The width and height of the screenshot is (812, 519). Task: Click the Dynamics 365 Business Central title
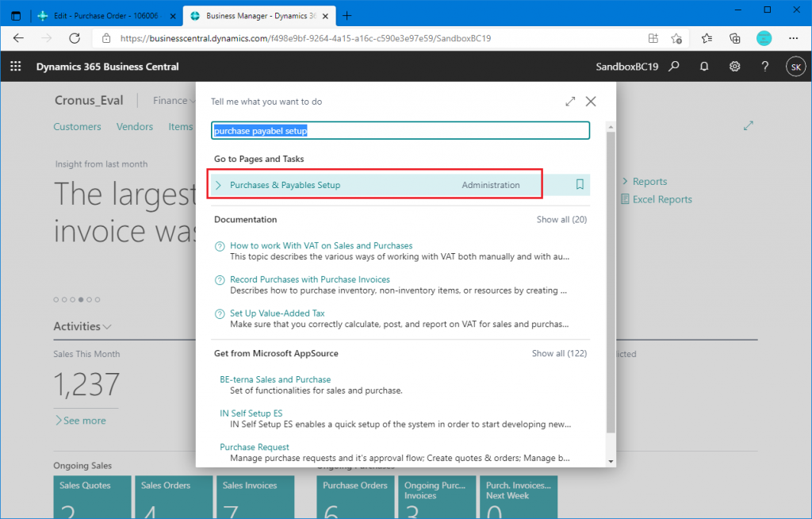(107, 67)
